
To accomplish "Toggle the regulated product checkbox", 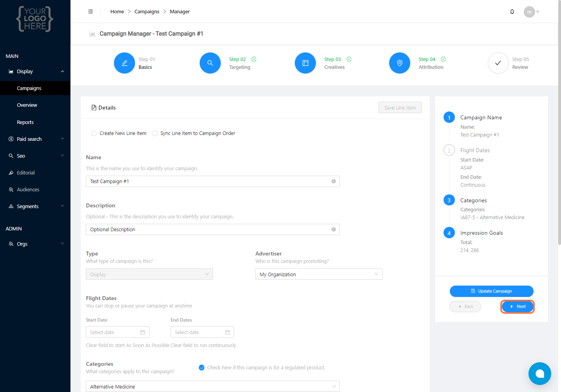I will click(x=202, y=368).
